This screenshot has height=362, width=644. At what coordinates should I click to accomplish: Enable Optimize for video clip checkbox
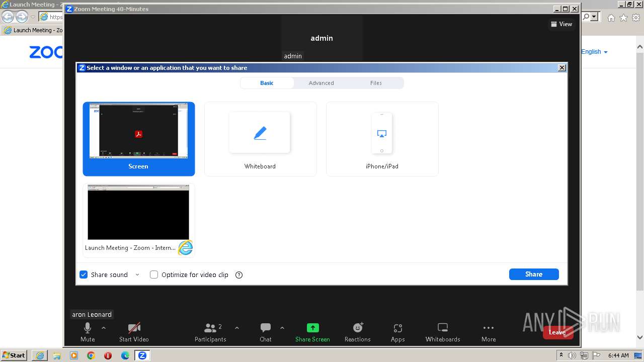point(154,275)
